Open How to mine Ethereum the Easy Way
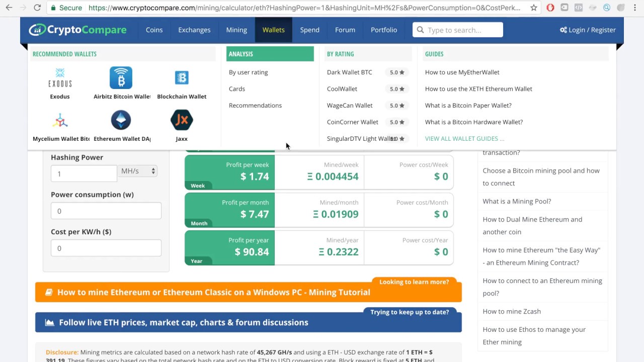 point(541,256)
